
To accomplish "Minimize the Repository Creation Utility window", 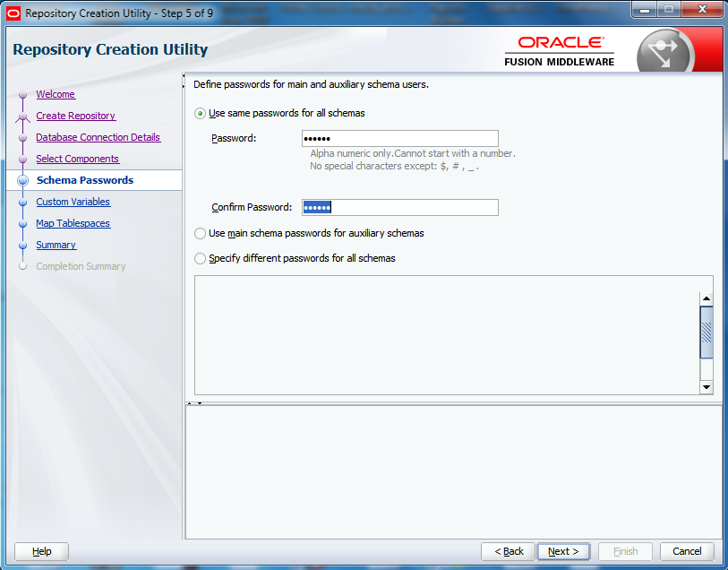I will [x=645, y=9].
